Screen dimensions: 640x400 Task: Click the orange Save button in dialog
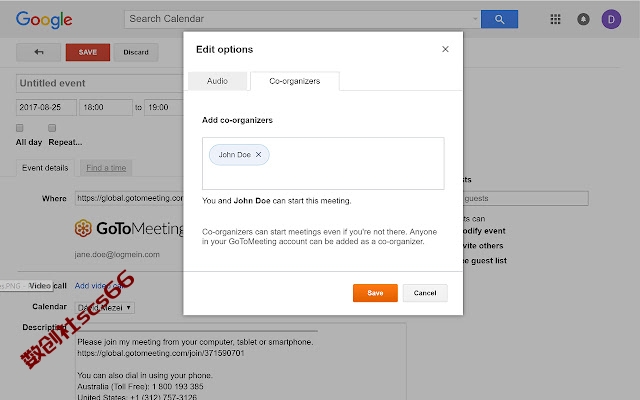375,293
